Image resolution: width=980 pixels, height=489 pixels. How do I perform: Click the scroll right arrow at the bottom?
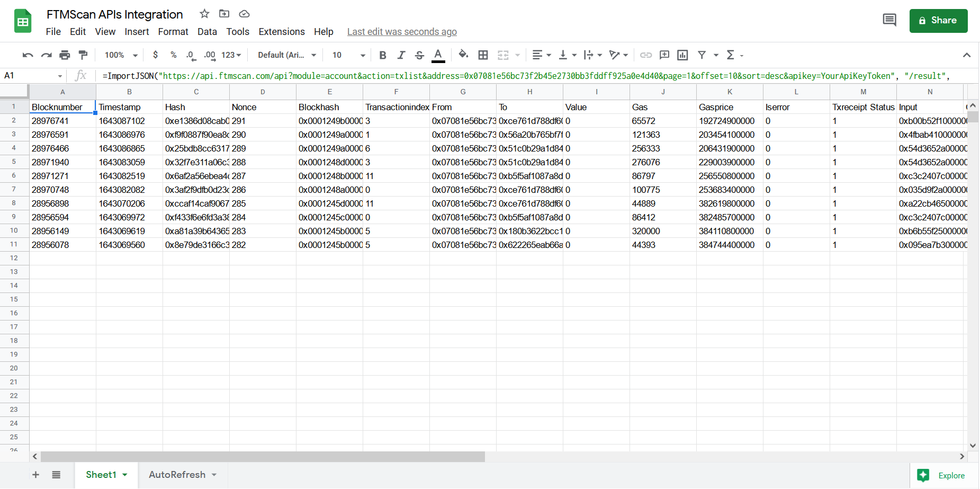962,457
